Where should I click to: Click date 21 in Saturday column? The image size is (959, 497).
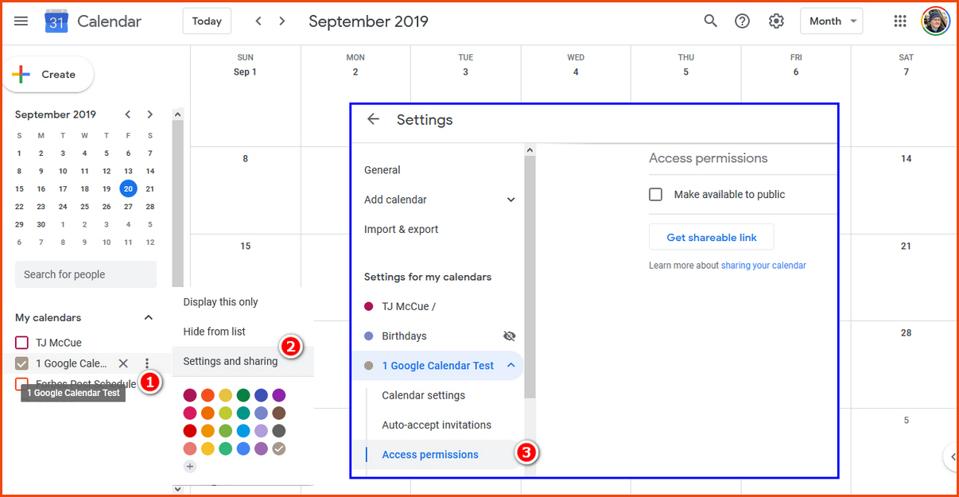click(906, 246)
